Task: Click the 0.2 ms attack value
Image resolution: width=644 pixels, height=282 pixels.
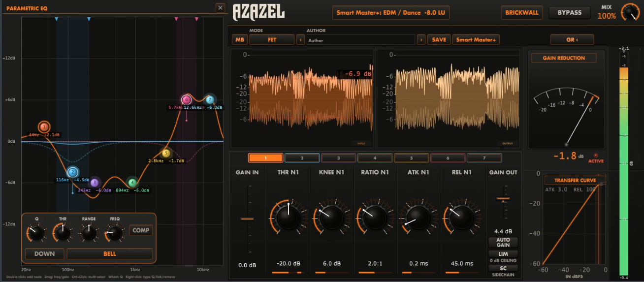Action: pos(418,264)
